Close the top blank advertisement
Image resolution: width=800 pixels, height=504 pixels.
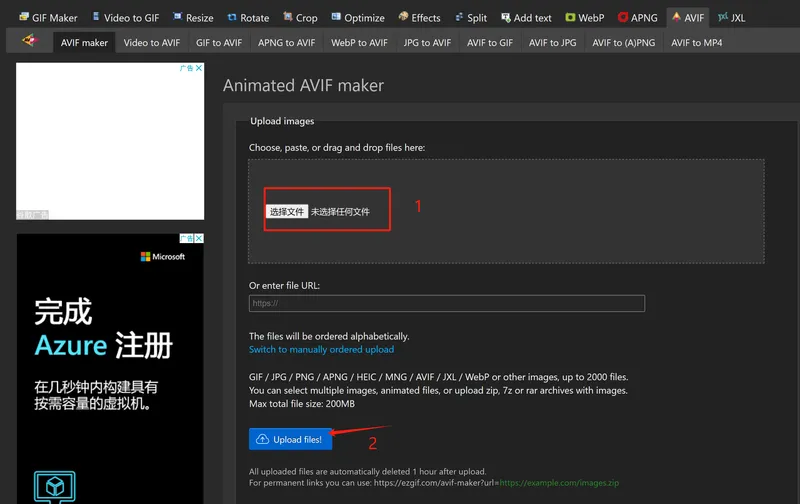pos(199,68)
